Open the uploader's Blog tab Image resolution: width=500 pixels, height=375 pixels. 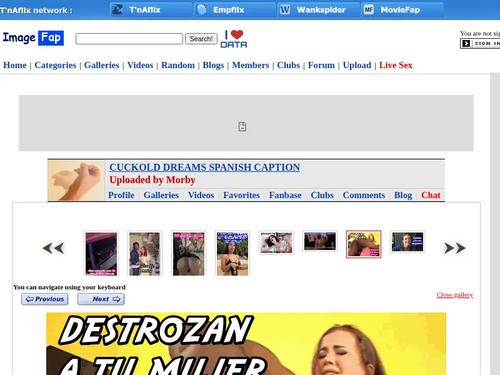tap(403, 195)
